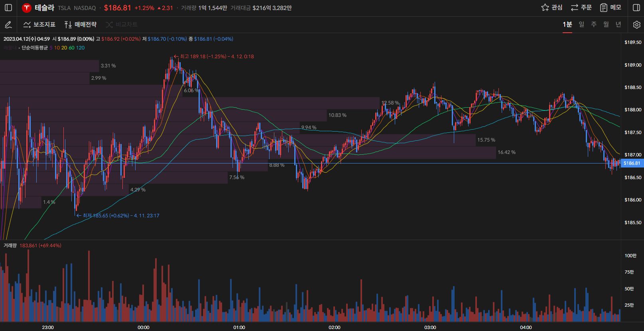Screen dimensions: 644x331
Task: Select the pencil drawing tool
Action: pos(8,25)
